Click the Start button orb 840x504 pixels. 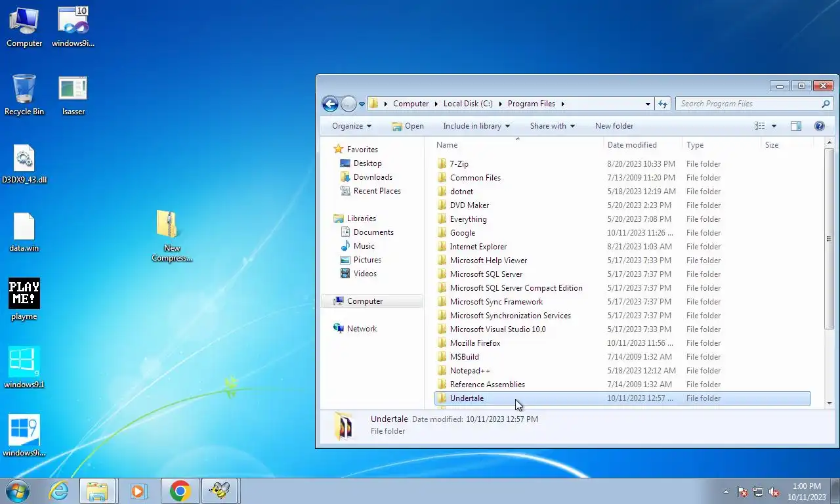click(x=17, y=491)
